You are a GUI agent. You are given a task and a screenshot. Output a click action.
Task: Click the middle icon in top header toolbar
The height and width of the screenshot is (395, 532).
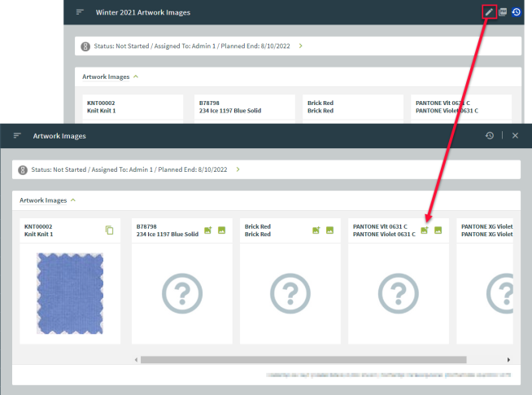503,12
